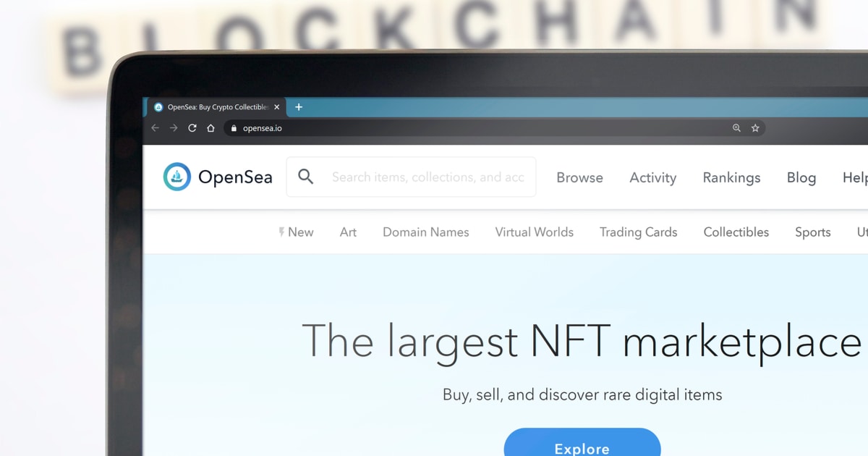Select the Trading Cards category
Screen dimensions: 868x456
[x=638, y=232]
